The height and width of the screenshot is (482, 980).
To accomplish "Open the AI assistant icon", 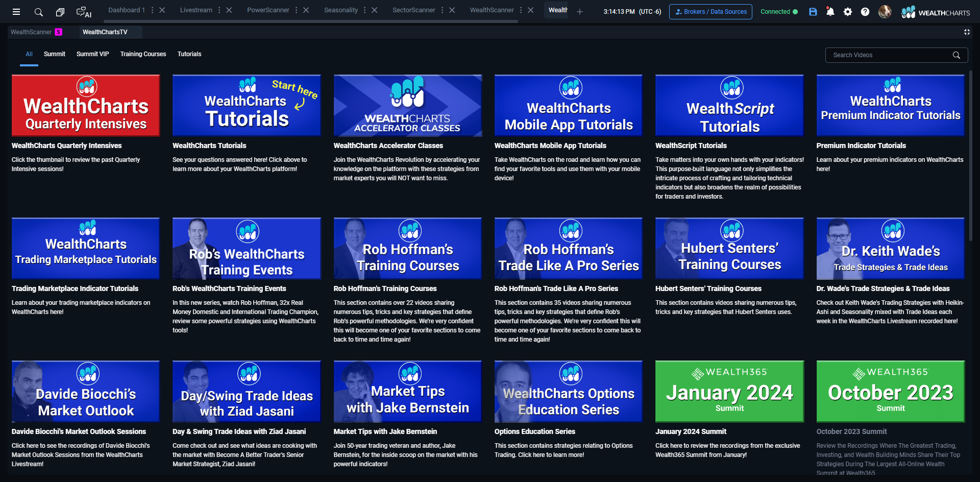I will pos(83,12).
